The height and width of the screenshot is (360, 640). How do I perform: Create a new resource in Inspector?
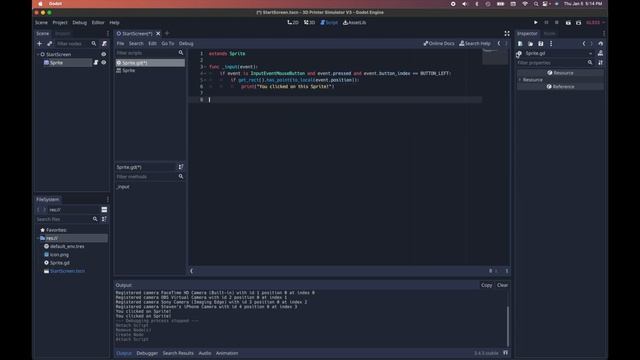(x=520, y=43)
